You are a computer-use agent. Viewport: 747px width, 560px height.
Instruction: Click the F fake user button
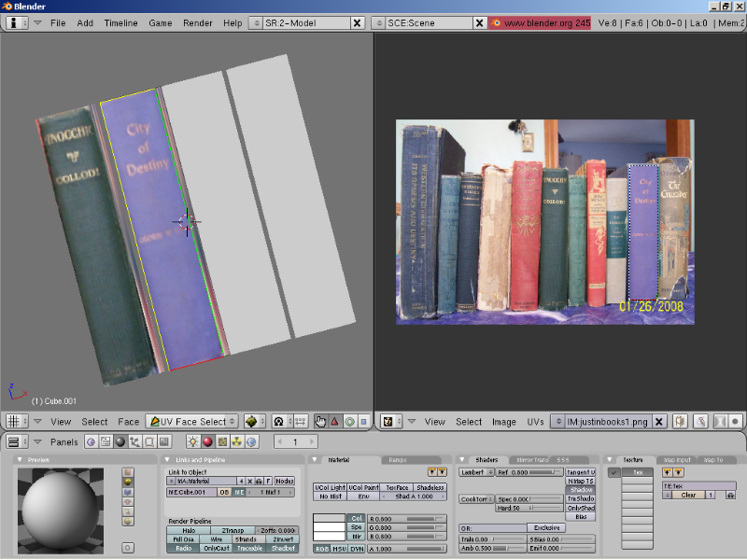point(269,481)
